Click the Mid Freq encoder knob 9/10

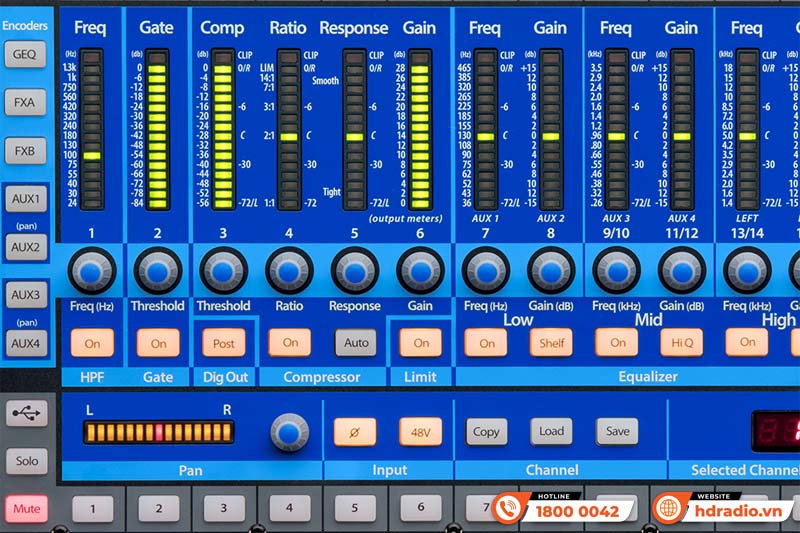616,271
